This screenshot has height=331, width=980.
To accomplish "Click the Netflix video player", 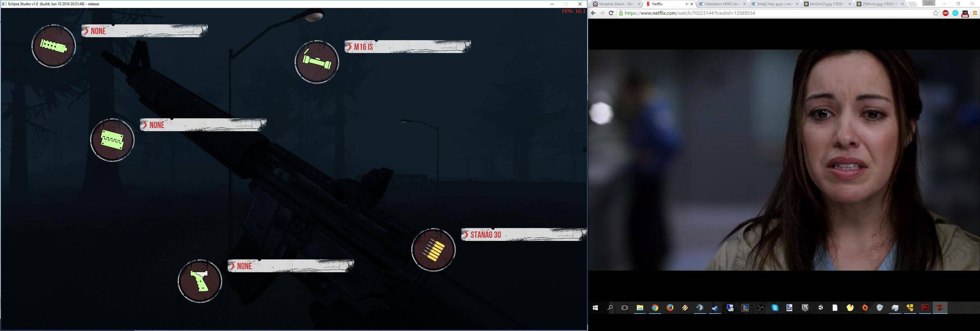I will pyautogui.click(x=784, y=160).
